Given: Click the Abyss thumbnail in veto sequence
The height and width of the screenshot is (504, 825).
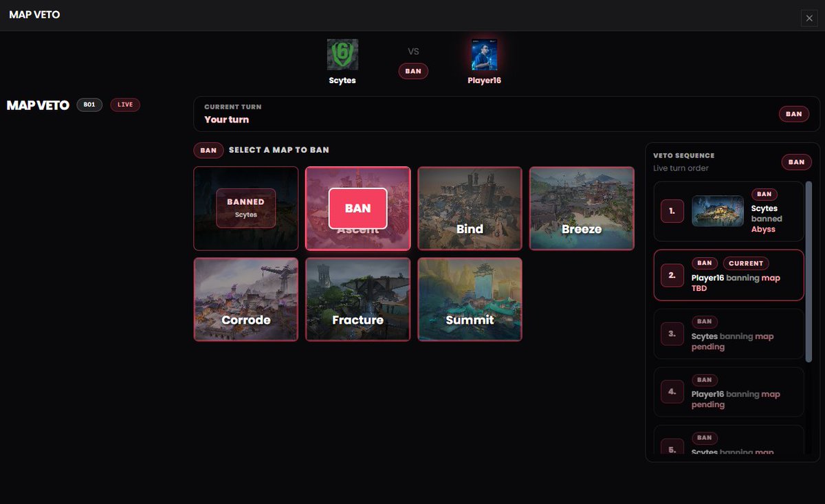Looking at the screenshot, I should pos(718,211).
